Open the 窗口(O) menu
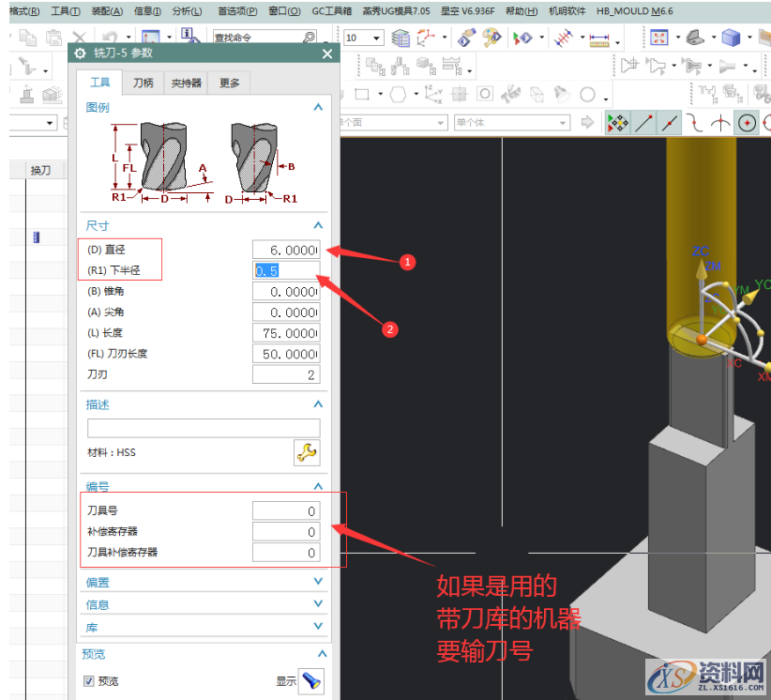Screen dimensions: 771x700 [x=284, y=11]
